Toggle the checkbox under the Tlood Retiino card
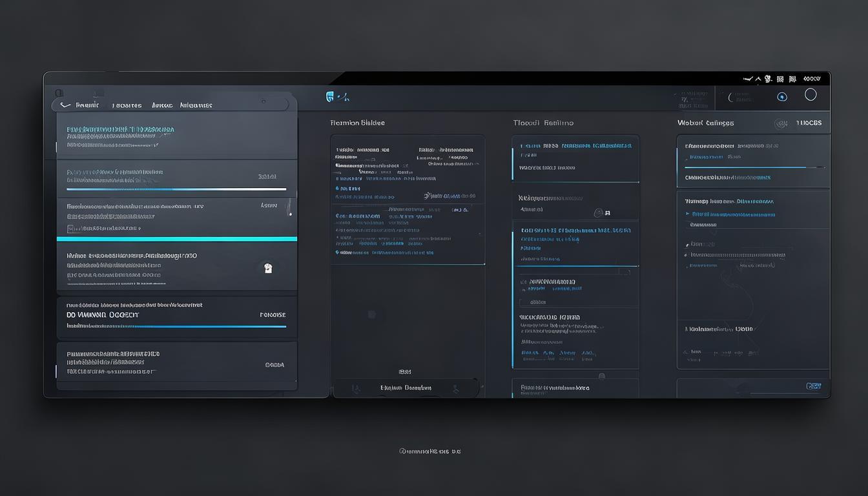Viewport: 868px width, 496px height. click(523, 302)
